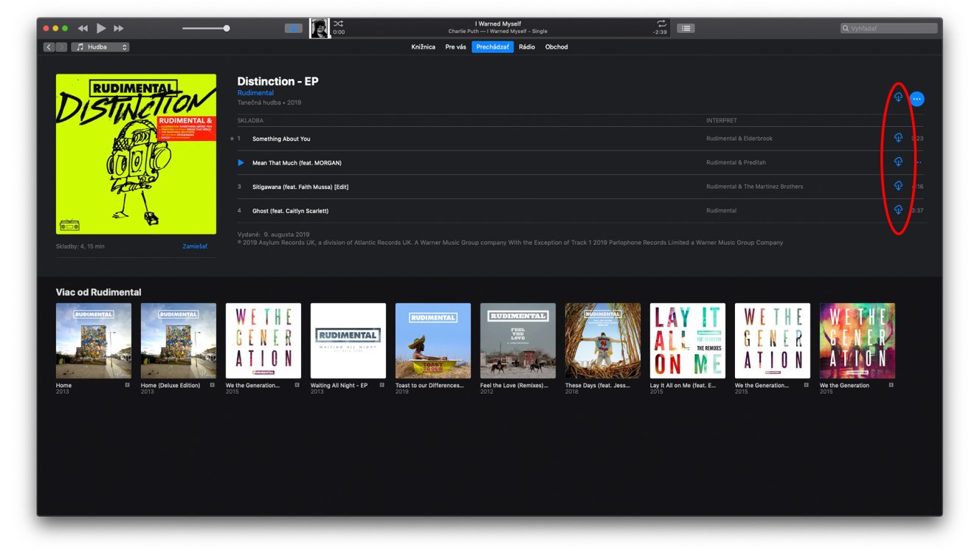Image resolution: width=980 pixels, height=551 pixels.
Task: Shuffle the album with Zamiešať
Action: pos(195,246)
